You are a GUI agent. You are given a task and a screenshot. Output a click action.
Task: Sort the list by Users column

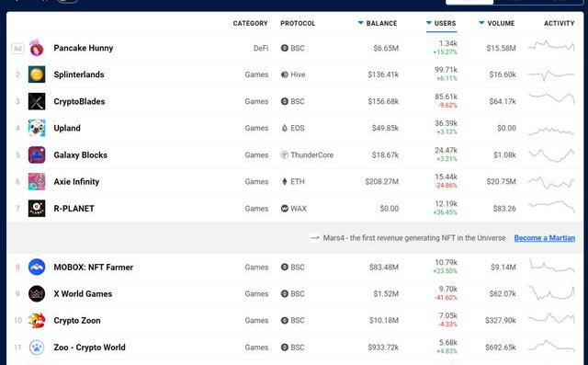pyautogui.click(x=441, y=23)
